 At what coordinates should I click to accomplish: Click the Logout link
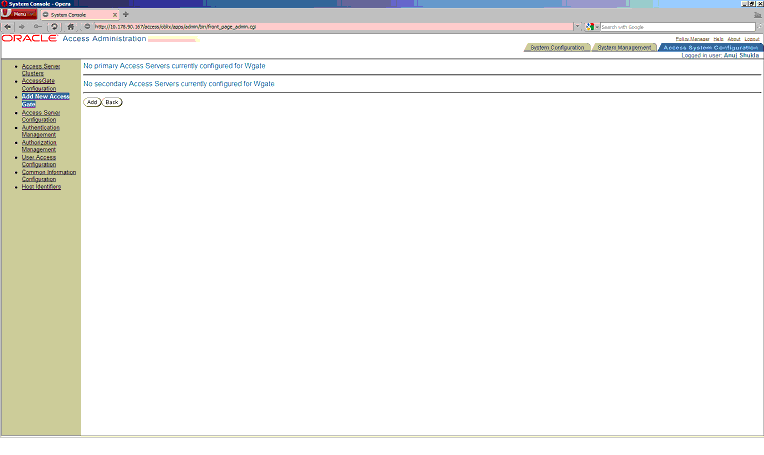tap(752, 39)
